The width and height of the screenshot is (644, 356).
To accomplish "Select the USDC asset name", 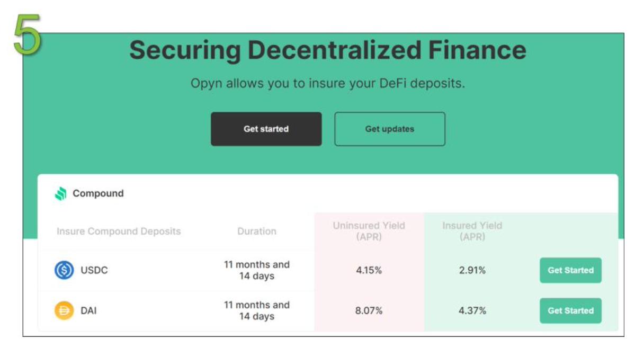I will (x=94, y=270).
